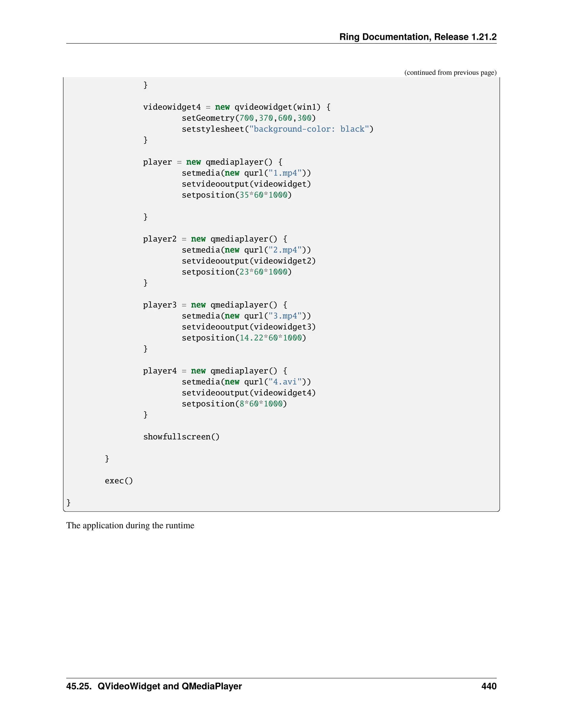Click the "2.mp4" filename string
The image size is (563, 728).
(x=285, y=250)
